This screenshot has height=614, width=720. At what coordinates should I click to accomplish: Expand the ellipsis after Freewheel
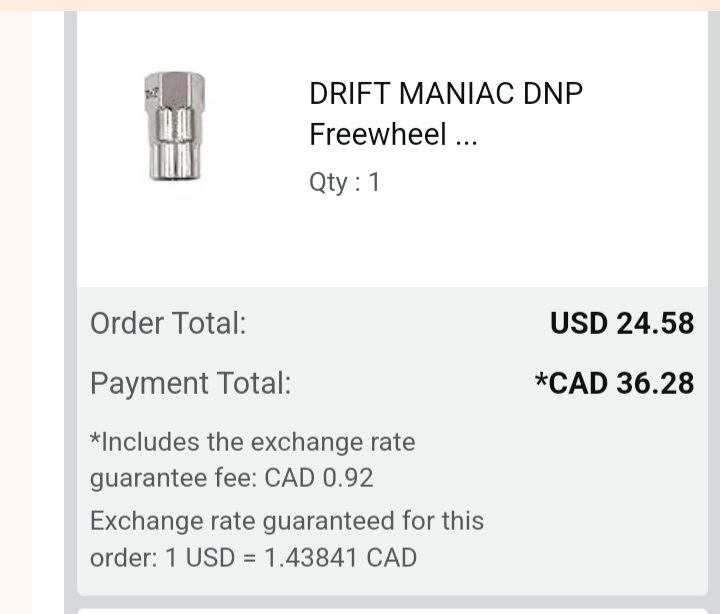pos(466,136)
